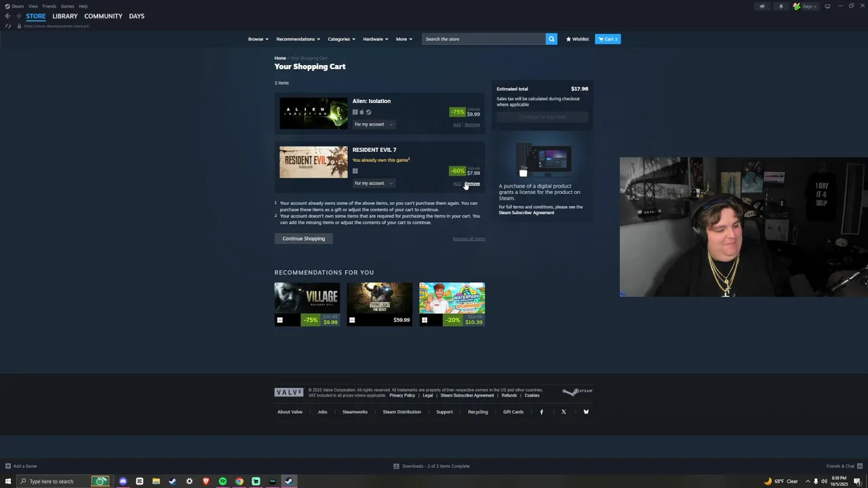The width and height of the screenshot is (868, 488).
Task: Switch to the LIBRARY tab
Action: coord(65,16)
